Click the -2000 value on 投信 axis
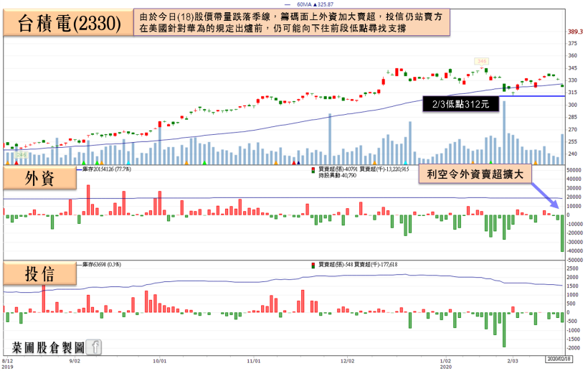This screenshot has width=588, height=371. [572, 348]
